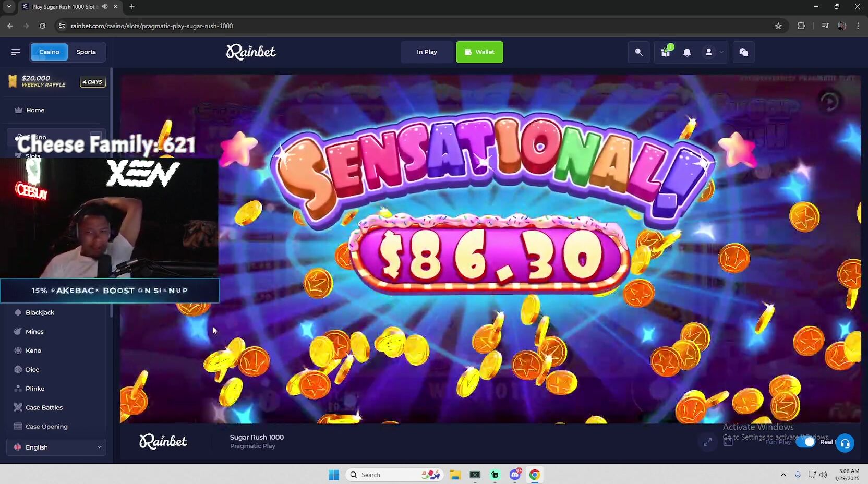Click the Chrome taskbar icon

click(535, 475)
